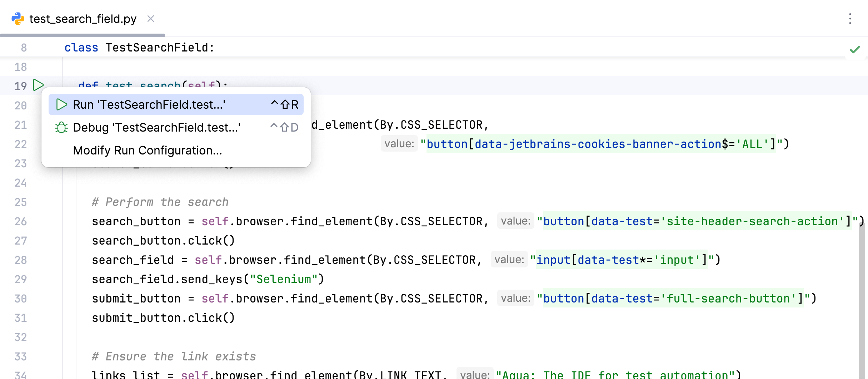Run the test via the gutter play icon
868x379 pixels.
(x=38, y=85)
